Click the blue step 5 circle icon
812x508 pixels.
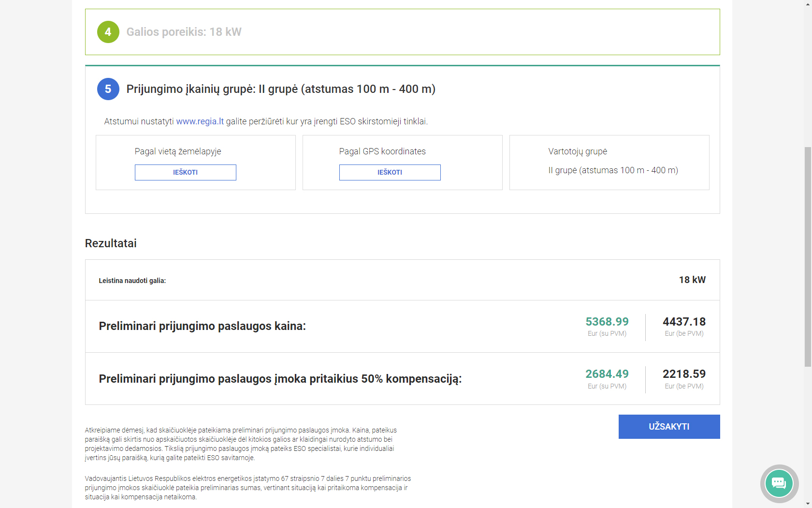[108, 89]
